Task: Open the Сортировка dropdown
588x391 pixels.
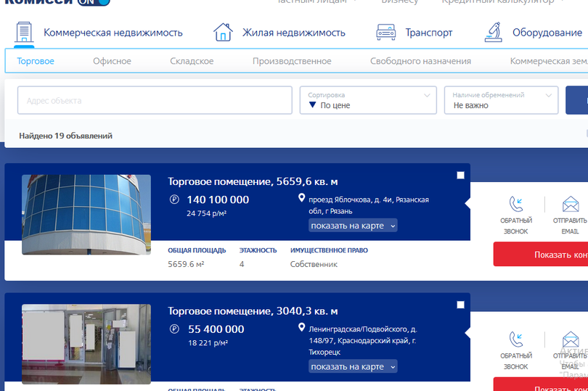Action: [x=368, y=101]
